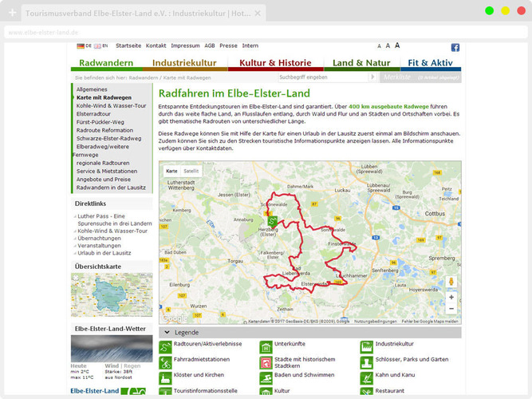532x399 pixels.
Task: Click the Suchbegriff eingeben search field
Action: coord(323,77)
